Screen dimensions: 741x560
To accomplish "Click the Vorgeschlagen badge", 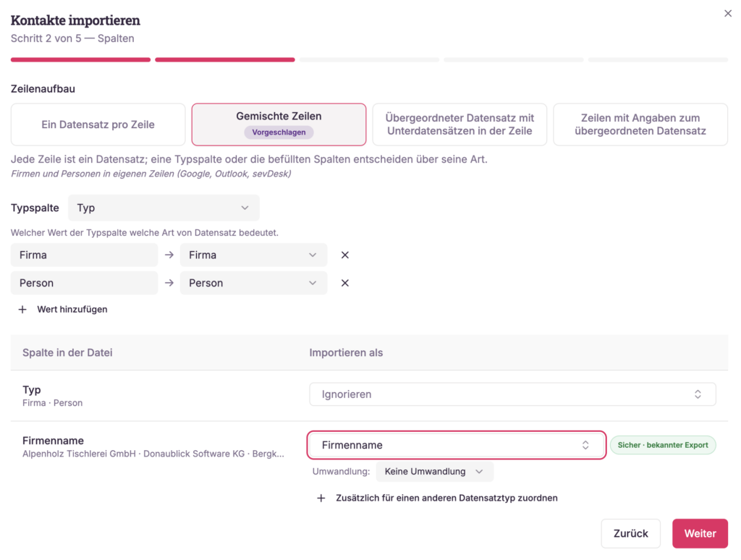I will (279, 132).
